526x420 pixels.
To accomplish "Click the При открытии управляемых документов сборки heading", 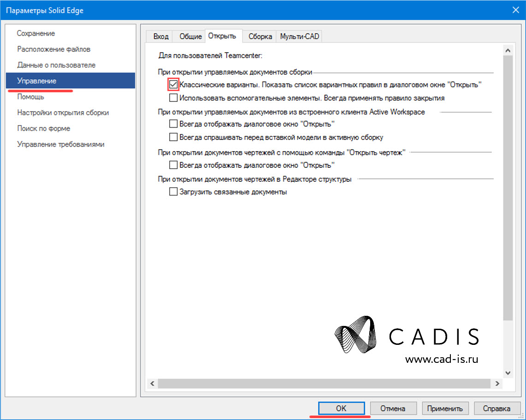I will 235,72.
